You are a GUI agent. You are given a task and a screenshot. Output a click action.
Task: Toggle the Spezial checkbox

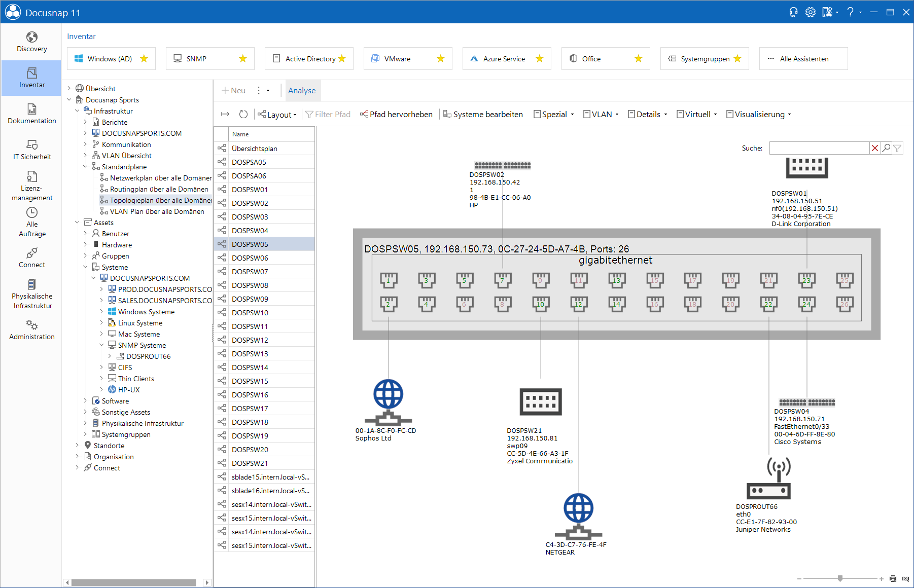(537, 115)
